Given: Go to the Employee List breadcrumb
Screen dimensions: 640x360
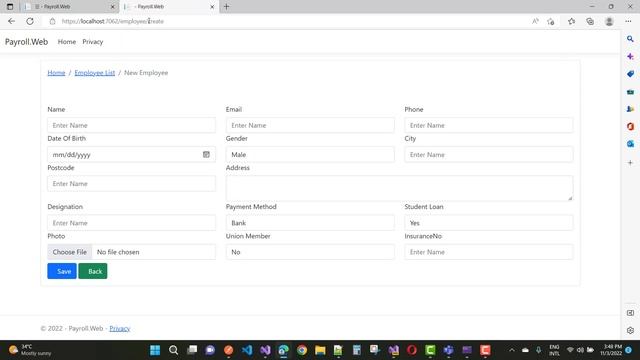Looking at the screenshot, I should tap(95, 73).
